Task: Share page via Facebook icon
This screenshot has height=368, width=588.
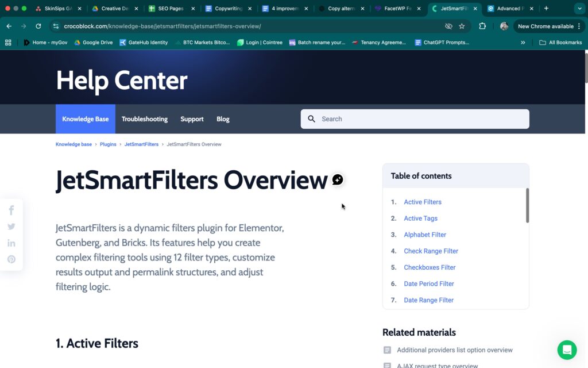Action: 11,210
